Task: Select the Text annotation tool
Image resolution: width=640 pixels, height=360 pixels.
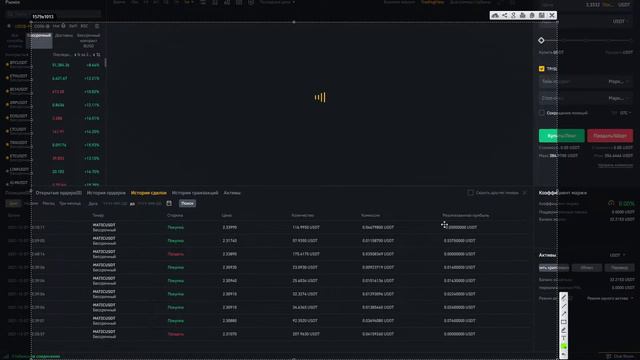Action: tap(564, 338)
